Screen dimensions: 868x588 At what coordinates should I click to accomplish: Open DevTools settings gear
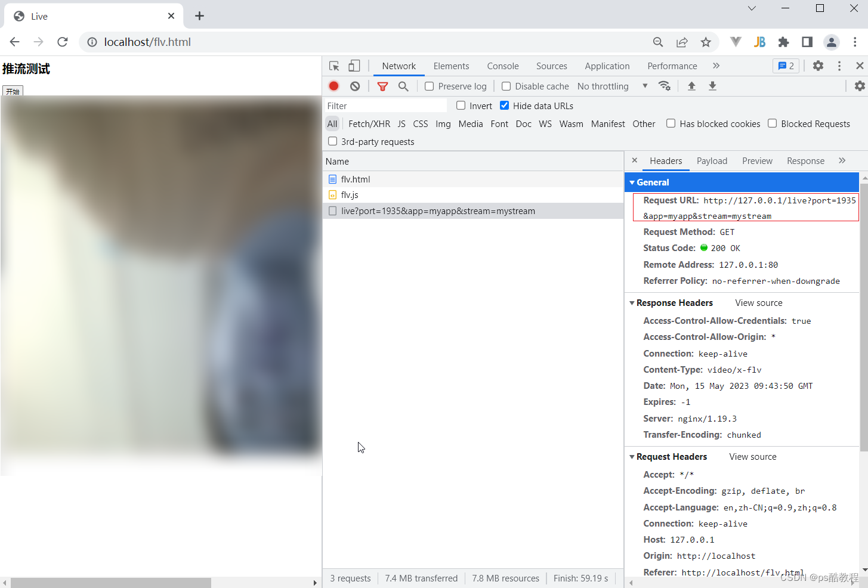[x=818, y=66]
